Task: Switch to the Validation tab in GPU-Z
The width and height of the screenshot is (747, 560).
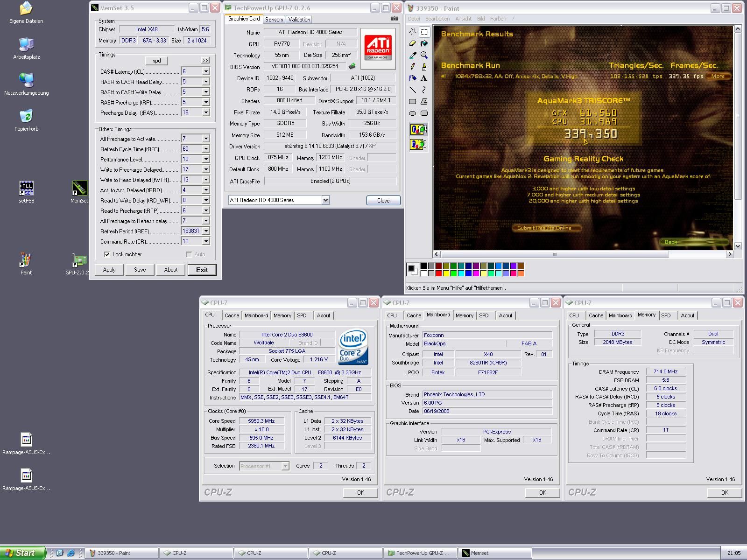Action: [x=299, y=19]
